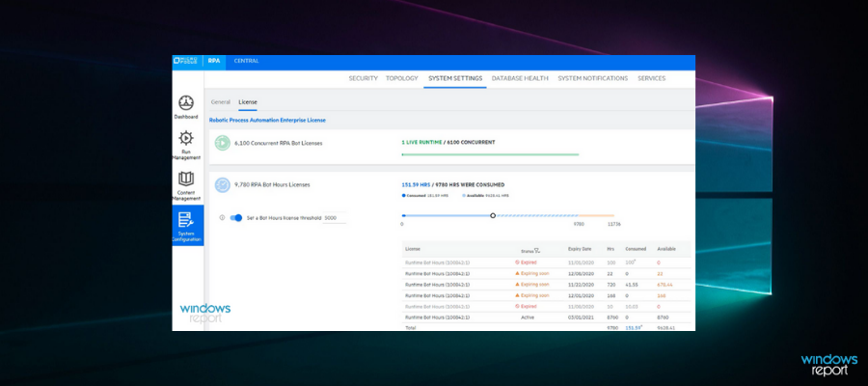Click the Concurrent RPA Bot Licenses play icon
Screen dimensions: 868x386
(x=223, y=143)
